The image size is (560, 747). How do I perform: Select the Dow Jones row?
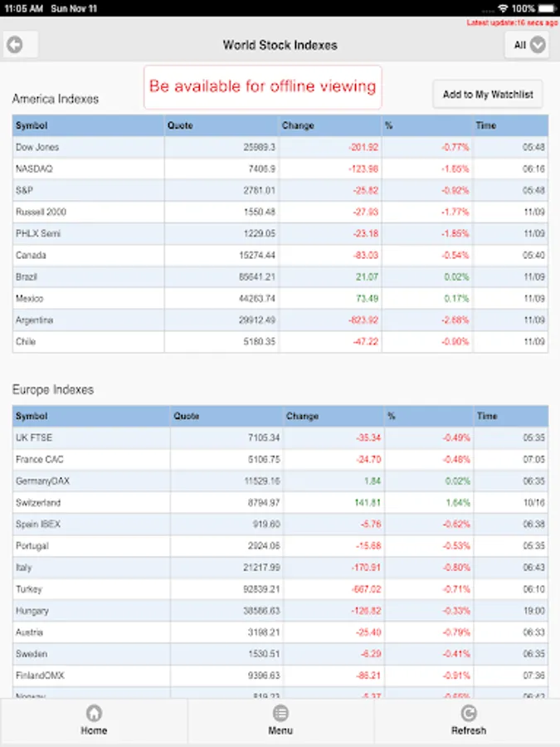tap(37, 147)
